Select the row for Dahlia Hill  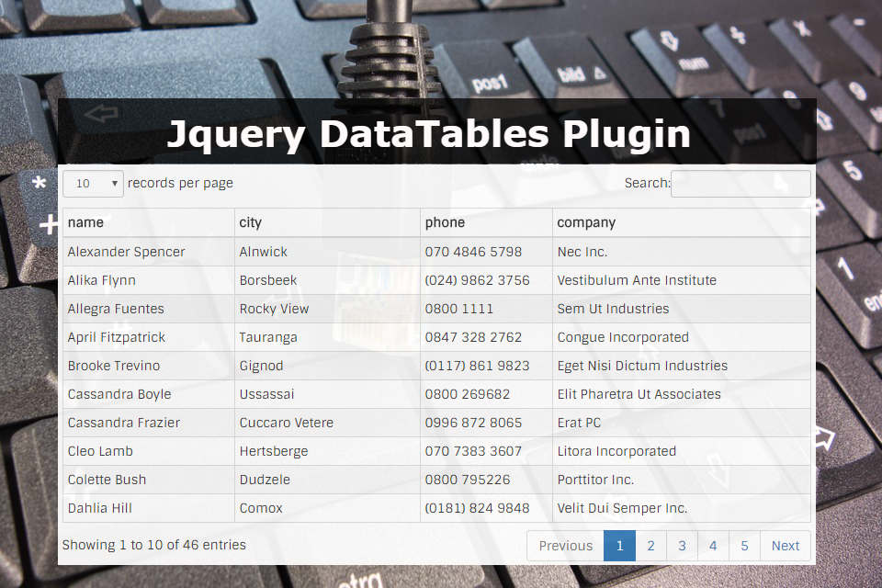coord(99,507)
